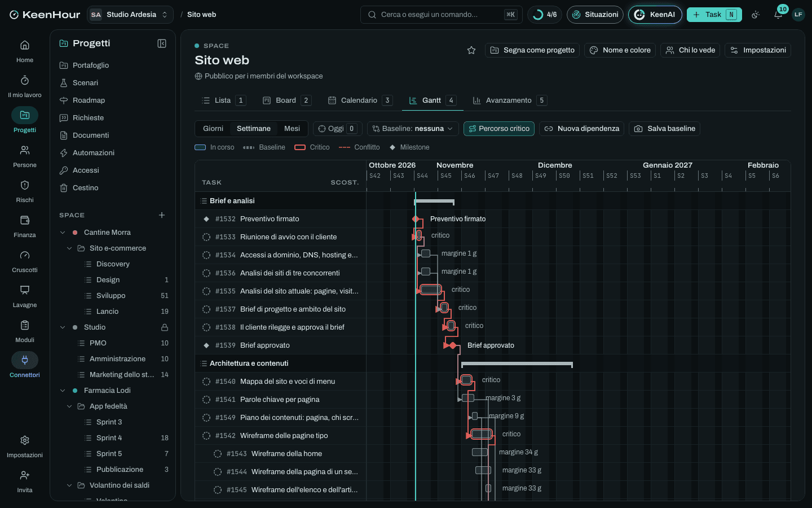Click Segna come progetto button

532,50
